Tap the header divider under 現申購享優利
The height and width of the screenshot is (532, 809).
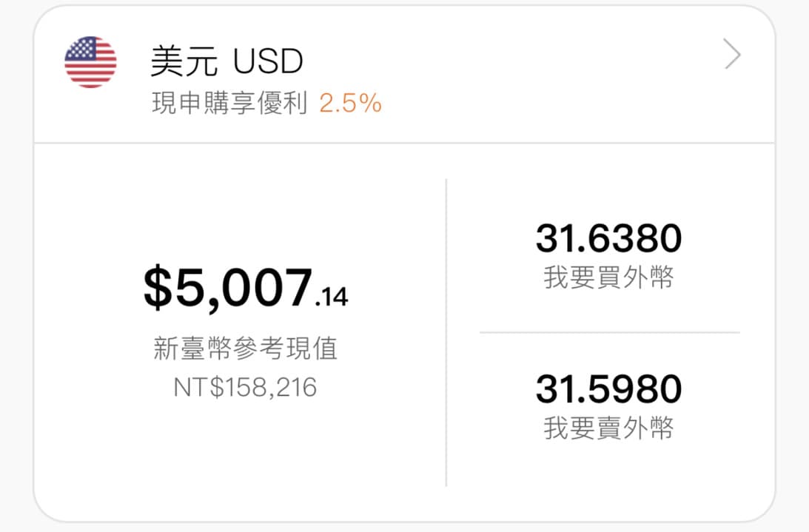point(404,143)
